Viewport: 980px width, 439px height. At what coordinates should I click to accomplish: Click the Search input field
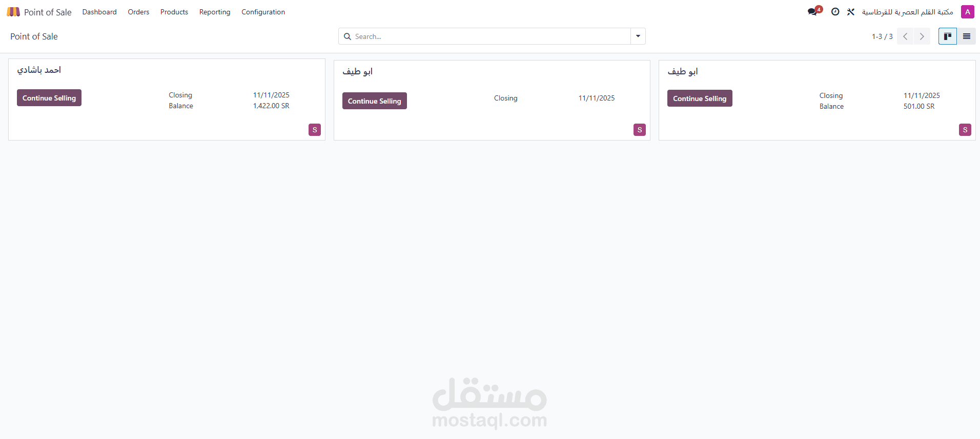pos(491,36)
